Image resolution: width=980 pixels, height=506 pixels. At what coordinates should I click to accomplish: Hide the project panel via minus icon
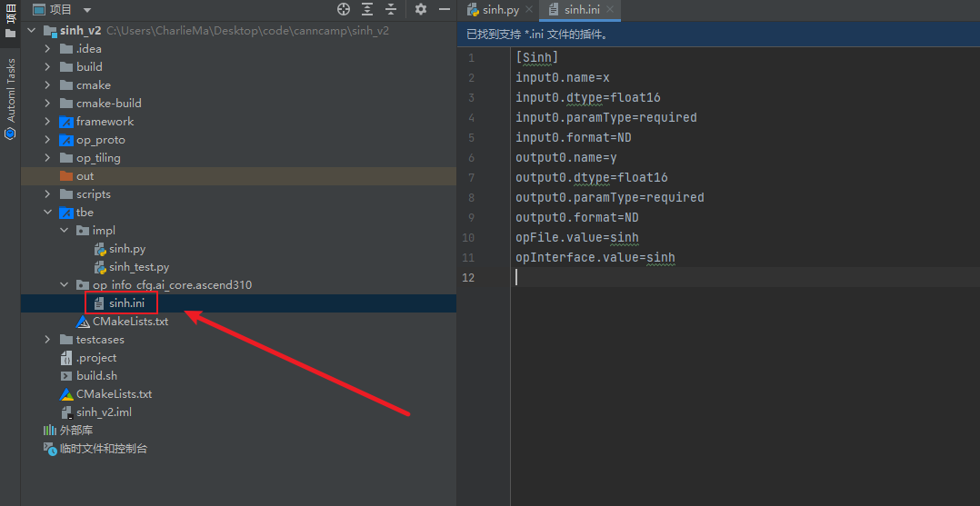445,9
